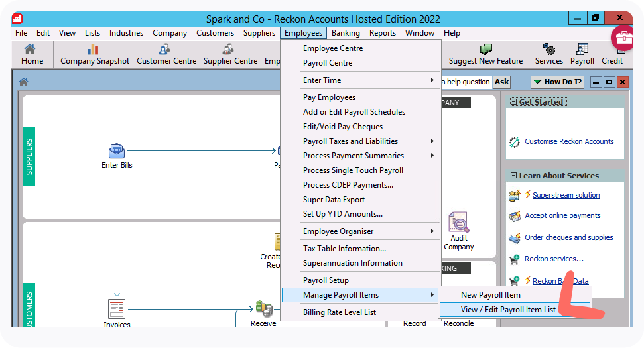This screenshot has height=348, width=644.
Task: Open Superstream solution link
Action: (x=566, y=196)
